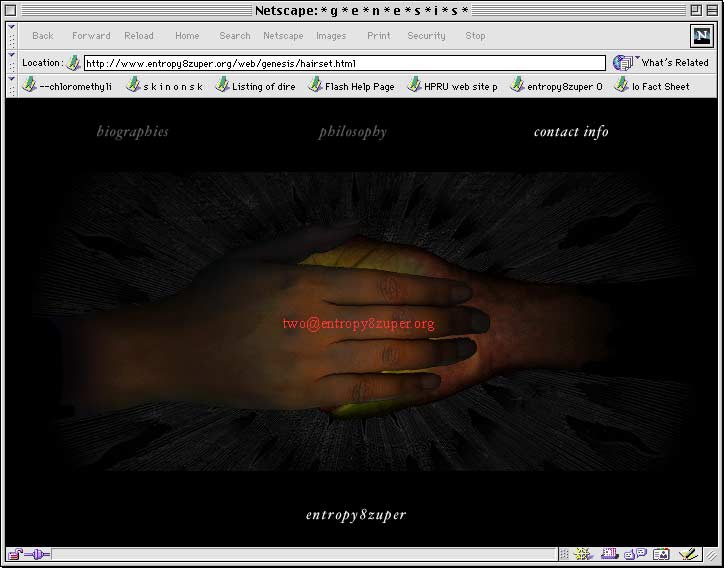Open the biographies section
Viewport: 724px width, 568px height.
point(132,132)
